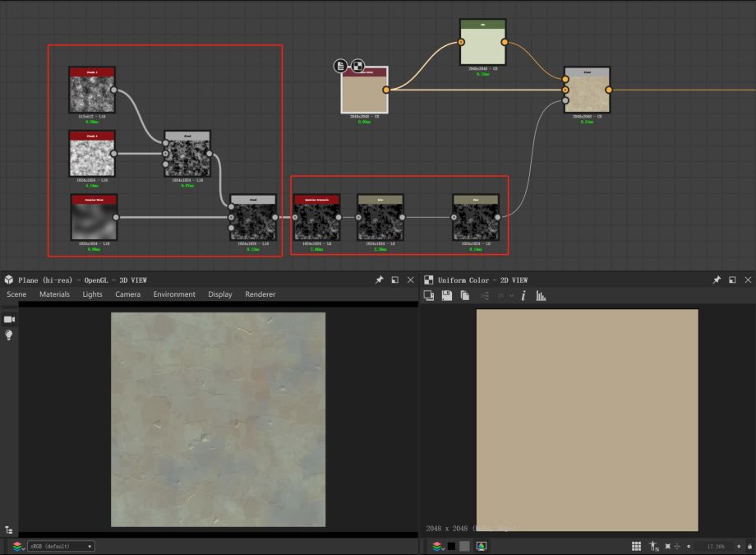Click the layers channel icon in 3D view footer
This screenshot has width=756, height=555.
pyautogui.click(x=18, y=546)
